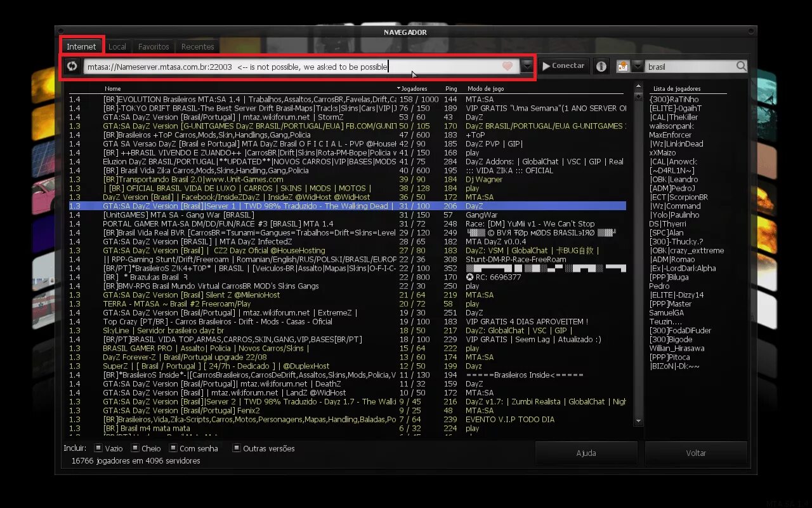
Task: Open the Favoritos tab
Action: coord(154,46)
